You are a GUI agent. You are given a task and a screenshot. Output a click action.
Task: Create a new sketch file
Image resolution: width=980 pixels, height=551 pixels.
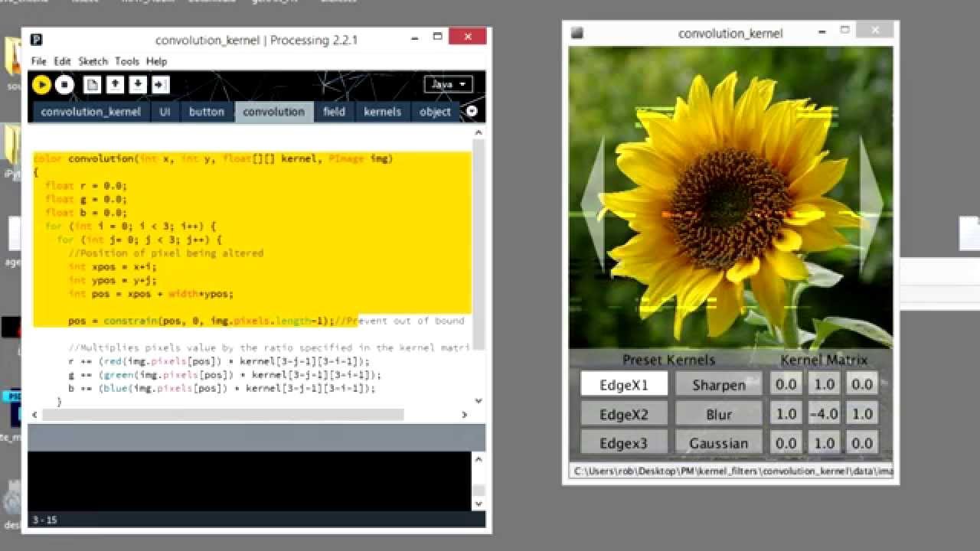tap(92, 84)
